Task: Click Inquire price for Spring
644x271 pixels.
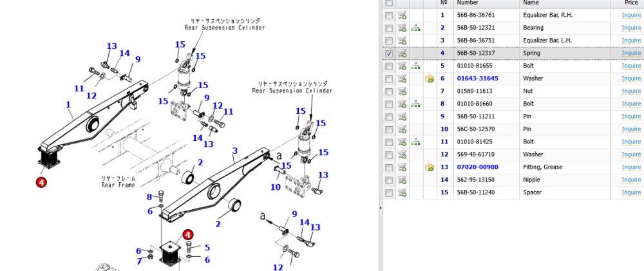Action: [x=631, y=53]
